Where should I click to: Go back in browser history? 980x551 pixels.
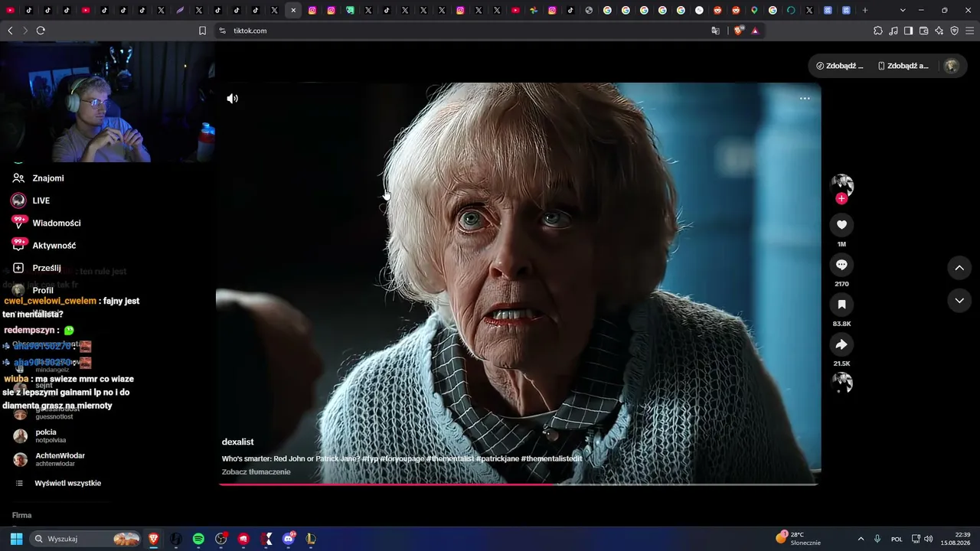pyautogui.click(x=10, y=31)
